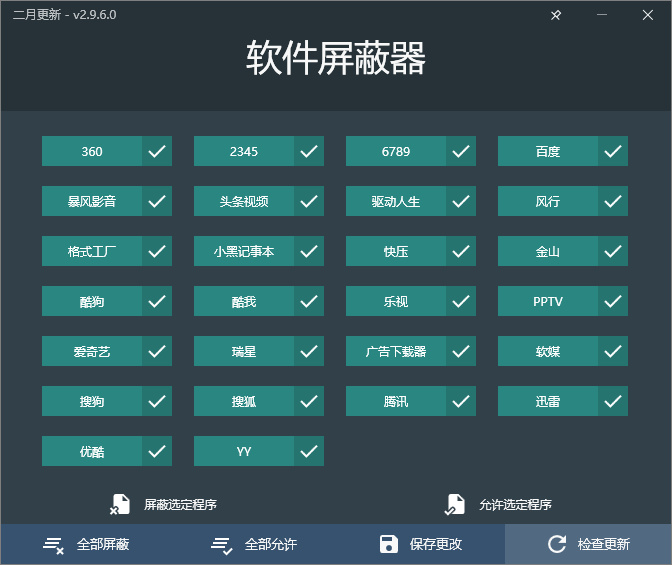Image resolution: width=672 pixels, height=565 pixels.
Task: Toggle the 暴风影音 checkmark
Action: click(x=157, y=201)
